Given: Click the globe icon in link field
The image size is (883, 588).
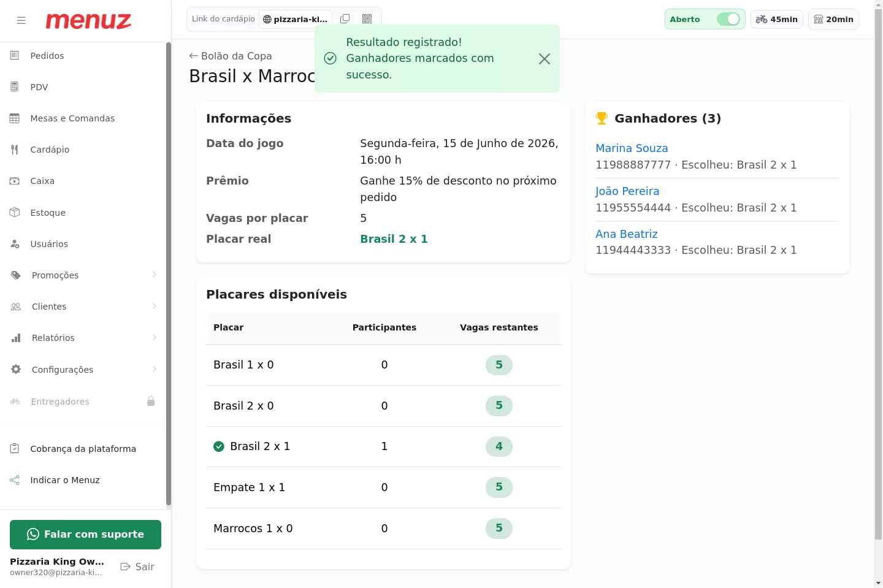Looking at the screenshot, I should (267, 19).
